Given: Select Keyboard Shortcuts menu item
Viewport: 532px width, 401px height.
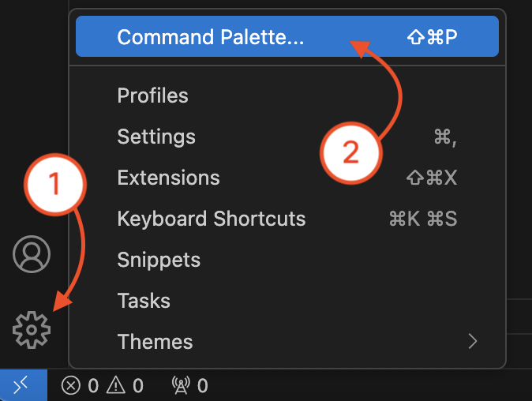Looking at the screenshot, I should [211, 219].
